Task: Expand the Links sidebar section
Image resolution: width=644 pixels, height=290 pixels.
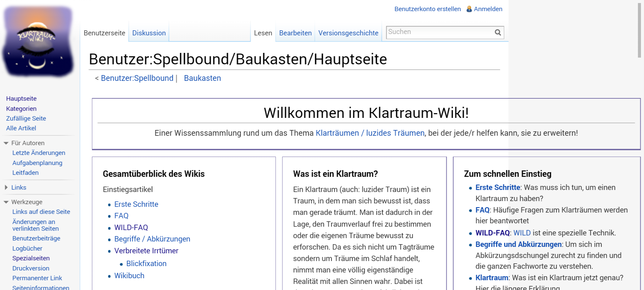Action: [x=6, y=188]
